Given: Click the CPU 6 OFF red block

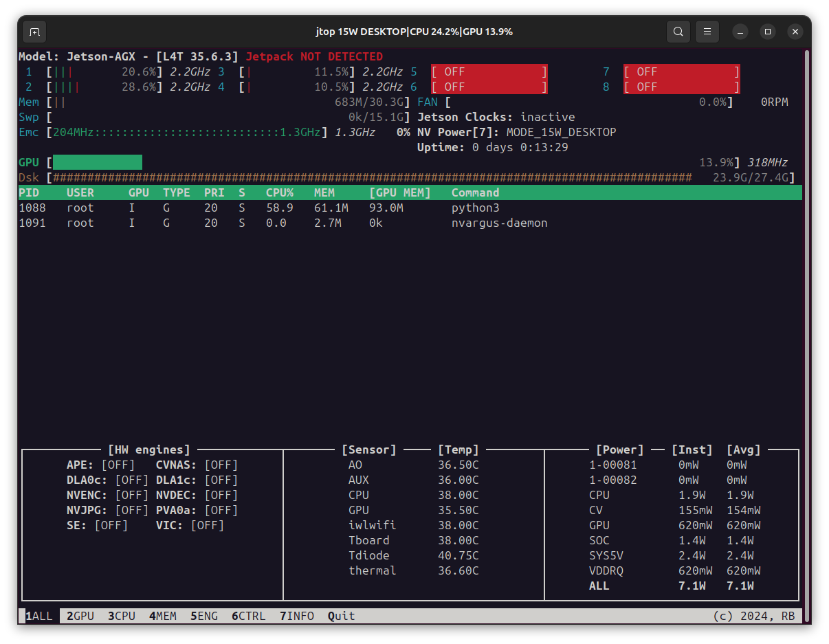Looking at the screenshot, I should click(489, 87).
